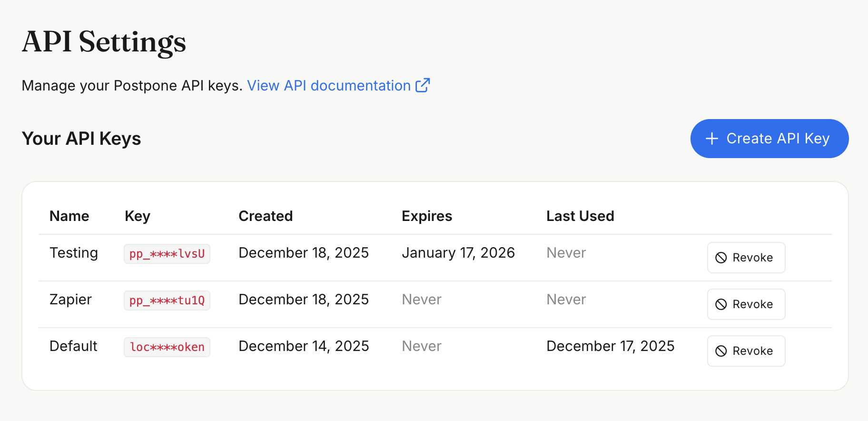
Task: Click the revoke circle icon for Default key
Action: coord(721,351)
